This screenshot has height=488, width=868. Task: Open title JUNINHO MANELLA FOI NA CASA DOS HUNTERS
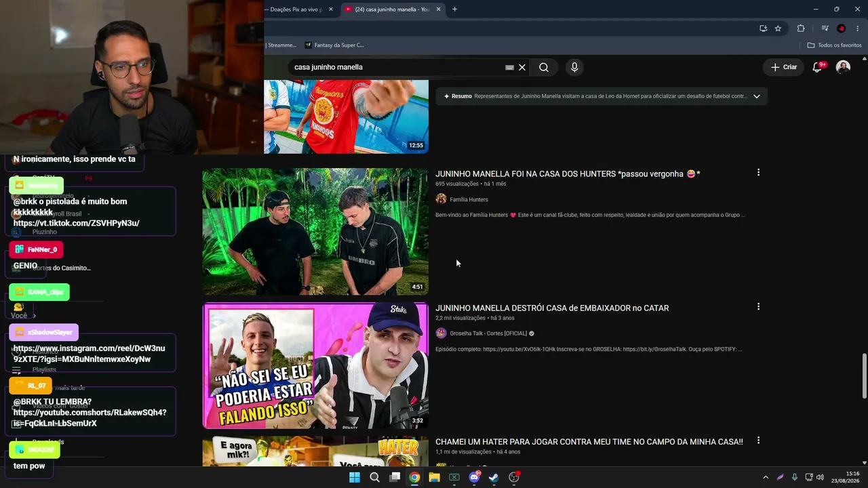click(x=568, y=174)
